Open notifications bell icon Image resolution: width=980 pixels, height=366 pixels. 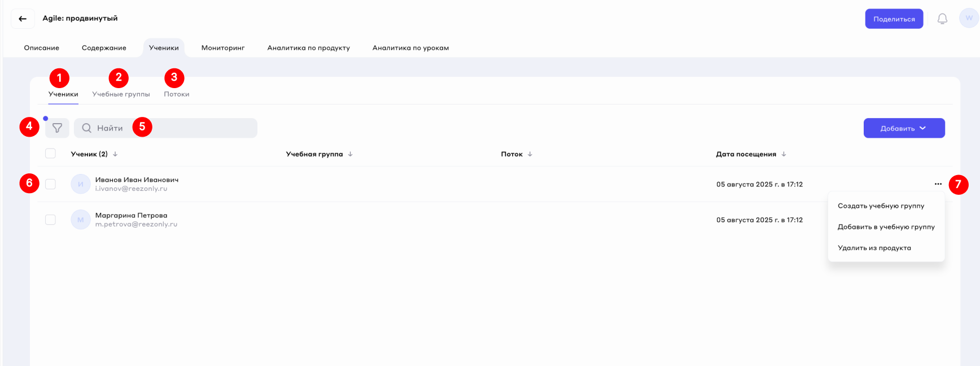click(x=942, y=19)
